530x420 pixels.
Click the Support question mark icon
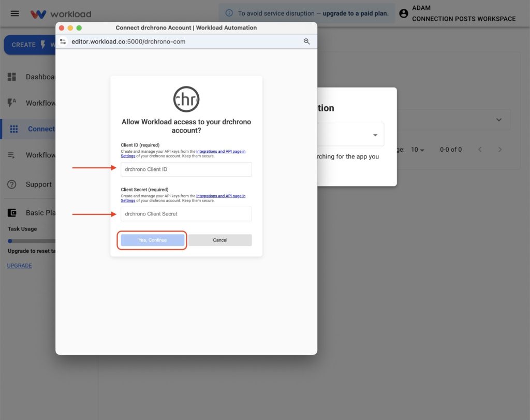(12, 184)
